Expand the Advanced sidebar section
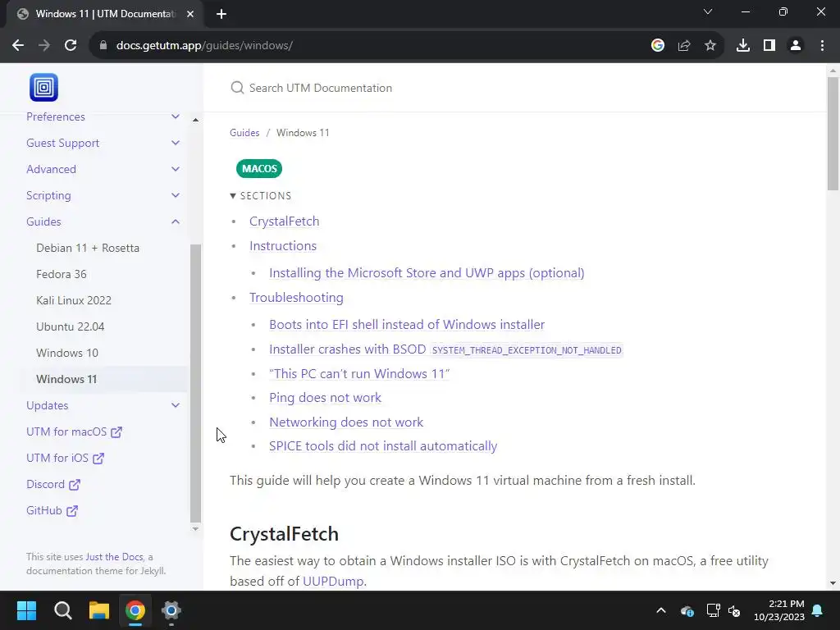840x630 pixels. pos(176,169)
